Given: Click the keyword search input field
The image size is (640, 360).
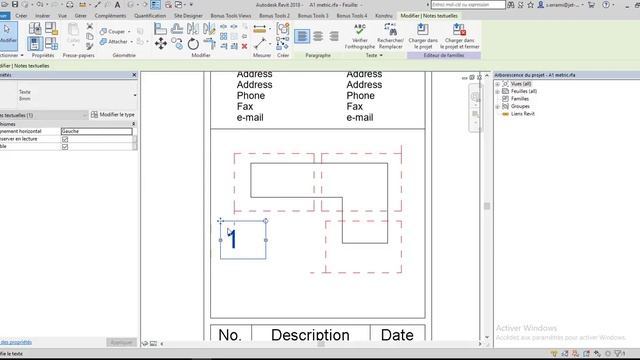Looking at the screenshot, I should pos(468,5).
